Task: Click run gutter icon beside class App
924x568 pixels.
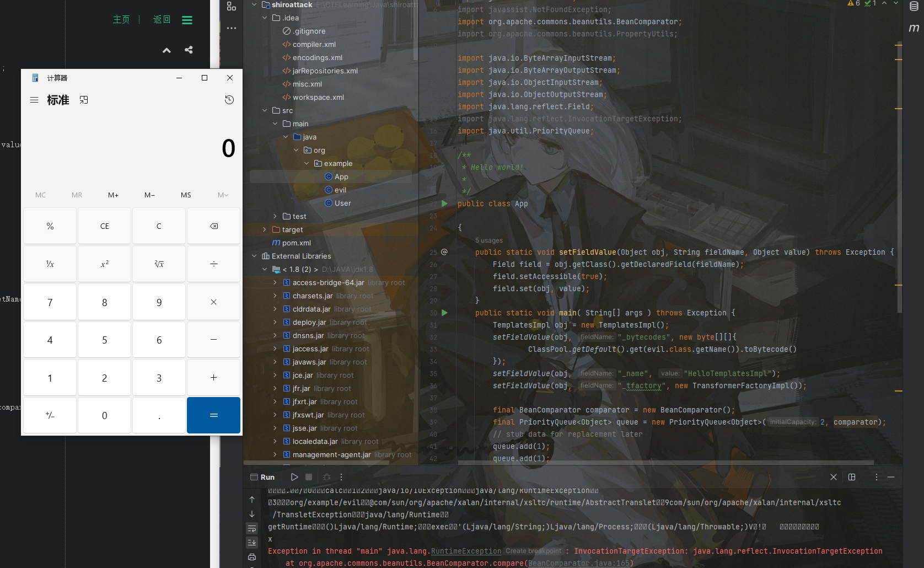Action: 445,203
